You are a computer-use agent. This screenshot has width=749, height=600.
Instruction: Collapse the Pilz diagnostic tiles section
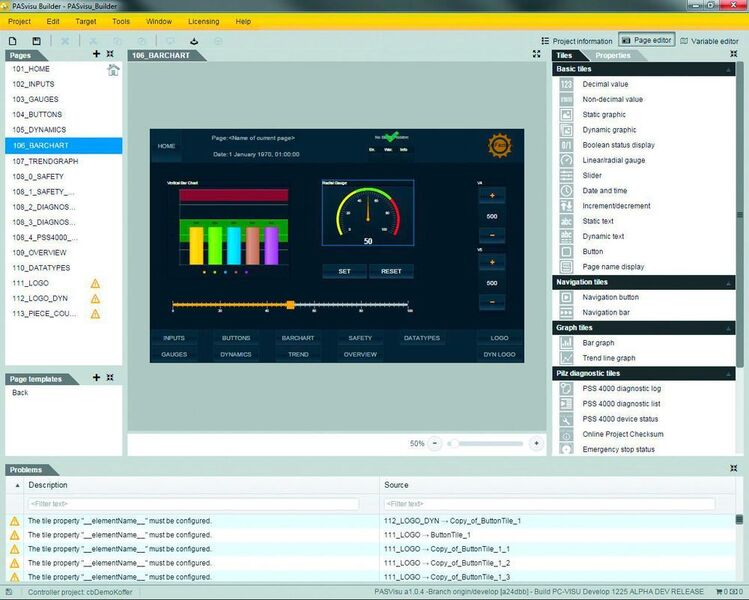tap(728, 374)
